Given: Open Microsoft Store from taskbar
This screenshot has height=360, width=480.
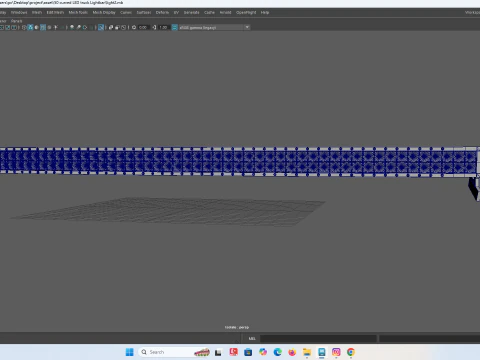Looking at the screenshot, I should tap(248, 352).
